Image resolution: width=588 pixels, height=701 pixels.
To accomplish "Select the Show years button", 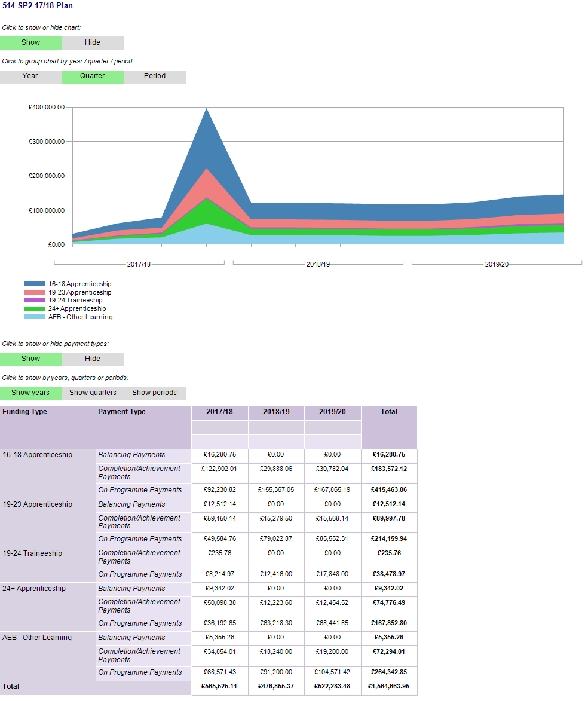I will click(x=30, y=393).
